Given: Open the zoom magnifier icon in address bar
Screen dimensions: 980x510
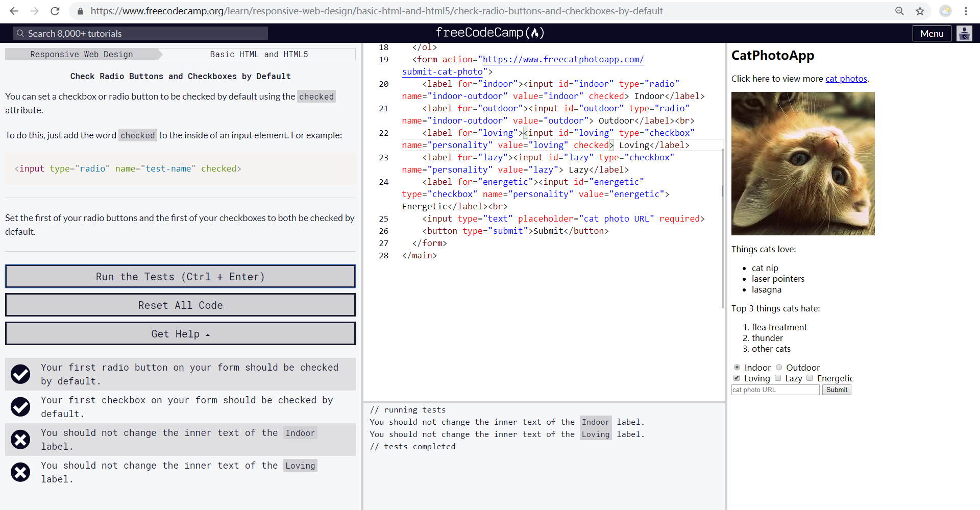Looking at the screenshot, I should click(899, 11).
